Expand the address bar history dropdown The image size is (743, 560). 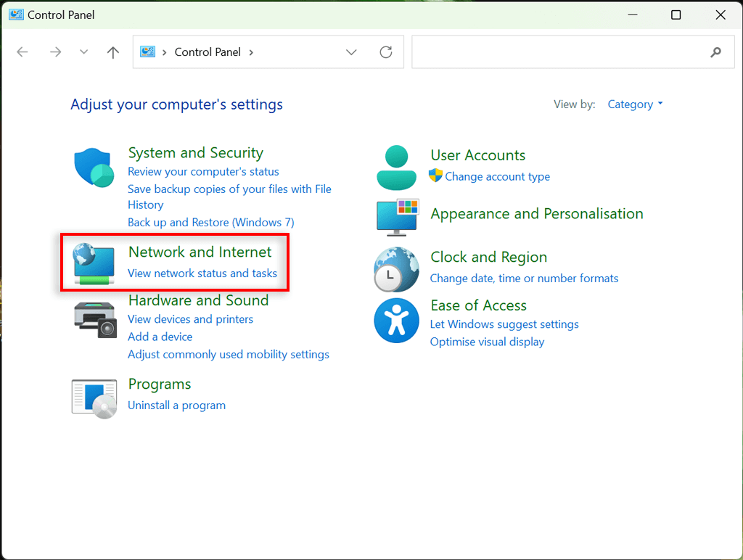point(352,52)
